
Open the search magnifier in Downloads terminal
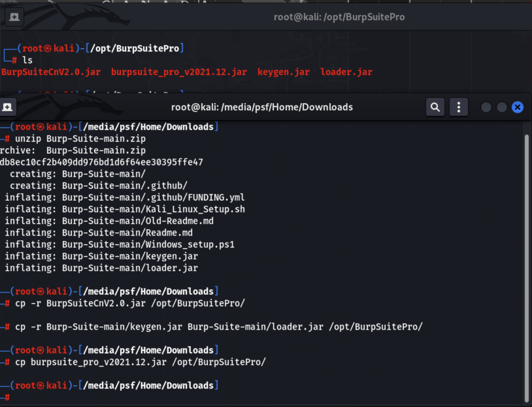(x=435, y=107)
